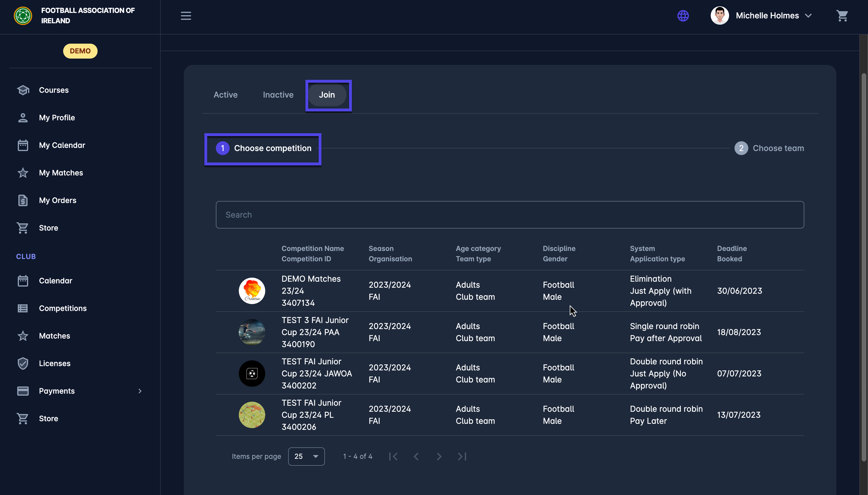Viewport: 868px width, 495px height.
Task: Go to next page pagination arrow
Action: pos(439,456)
